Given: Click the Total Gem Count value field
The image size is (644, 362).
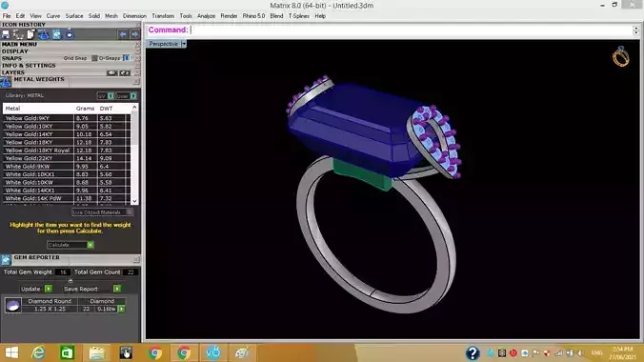Looking at the screenshot, I should [x=131, y=272].
